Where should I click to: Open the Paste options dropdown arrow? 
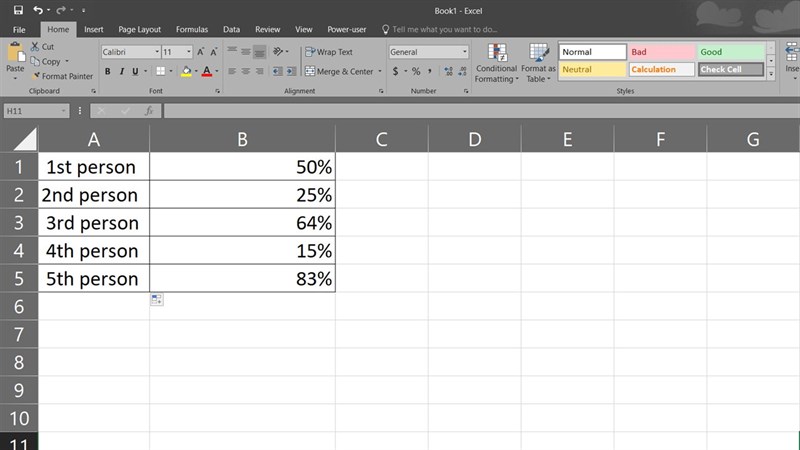coord(15,79)
